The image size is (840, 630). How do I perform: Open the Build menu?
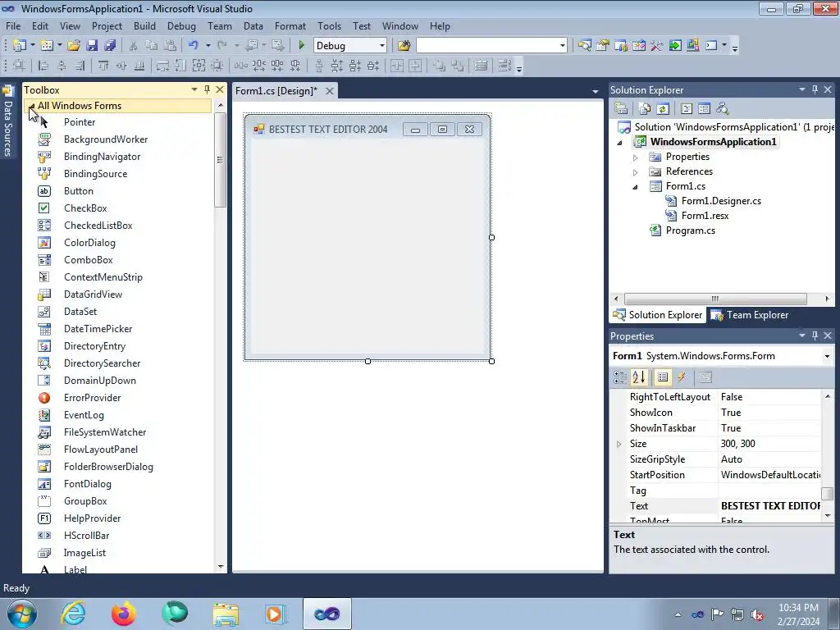tap(144, 25)
